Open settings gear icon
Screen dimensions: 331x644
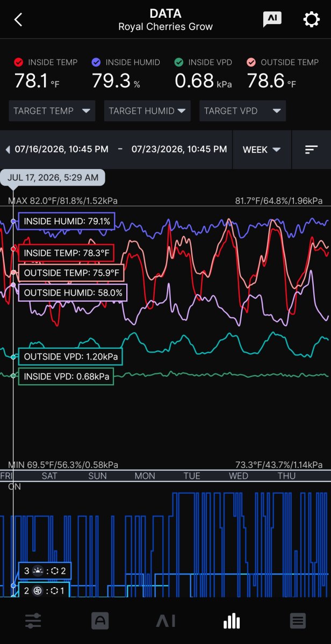pyautogui.click(x=312, y=20)
